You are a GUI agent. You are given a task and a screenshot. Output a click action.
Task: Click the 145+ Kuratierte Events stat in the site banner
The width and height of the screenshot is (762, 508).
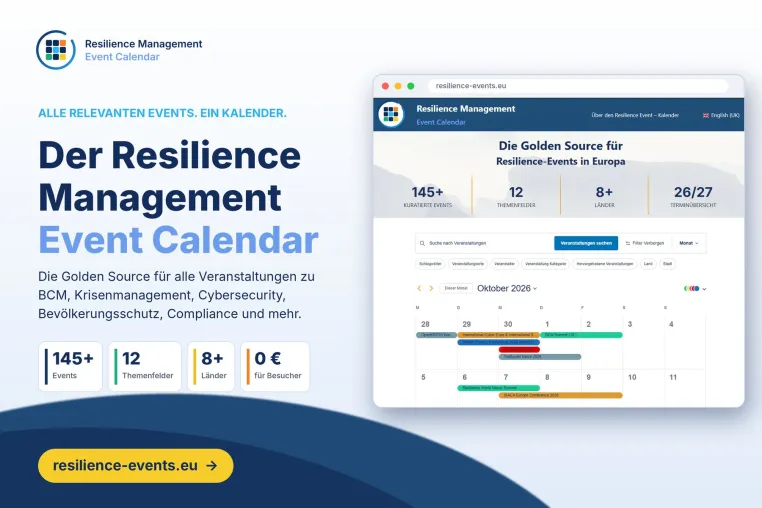[x=428, y=196]
